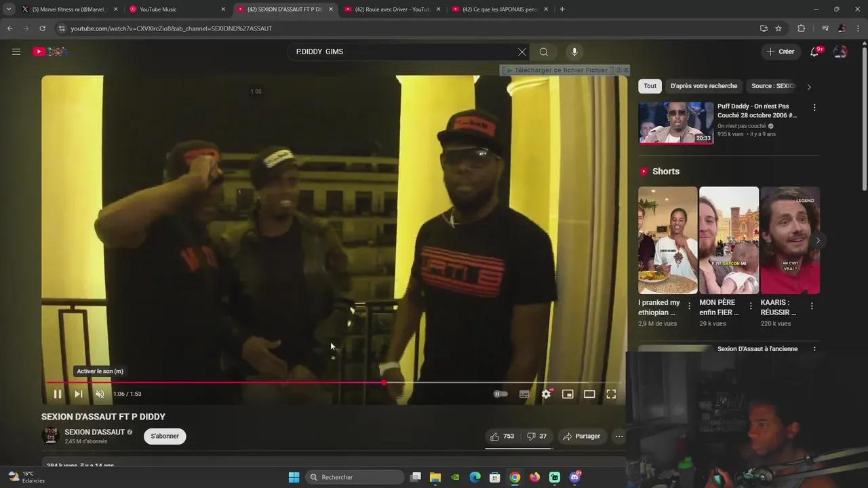View site information icon in address bar
868x488 pixels.
(x=62, y=28)
